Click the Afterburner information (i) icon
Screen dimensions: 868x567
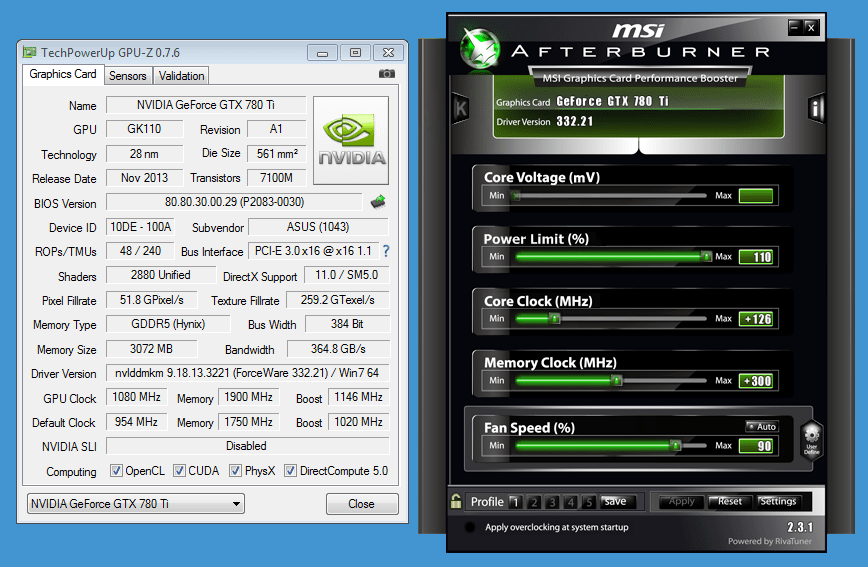(816, 108)
